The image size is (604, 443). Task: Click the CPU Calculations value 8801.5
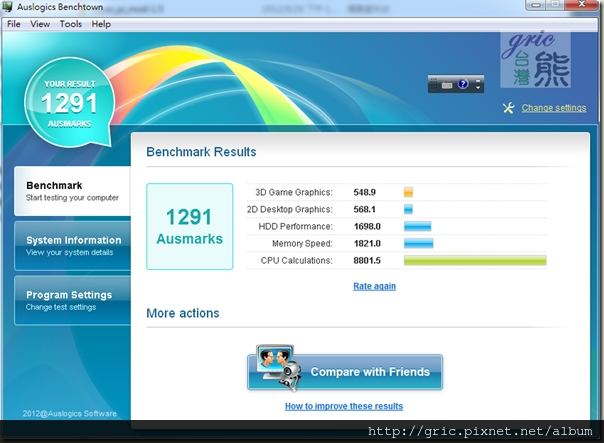[x=367, y=260]
